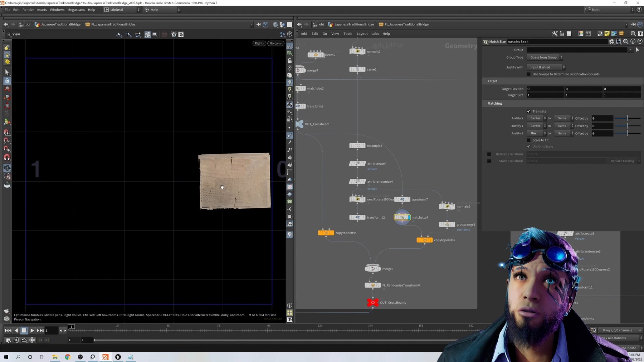Screen dimensions: 644x362
Task: Click the tree view icon in network toolbar
Action: coord(562,34)
